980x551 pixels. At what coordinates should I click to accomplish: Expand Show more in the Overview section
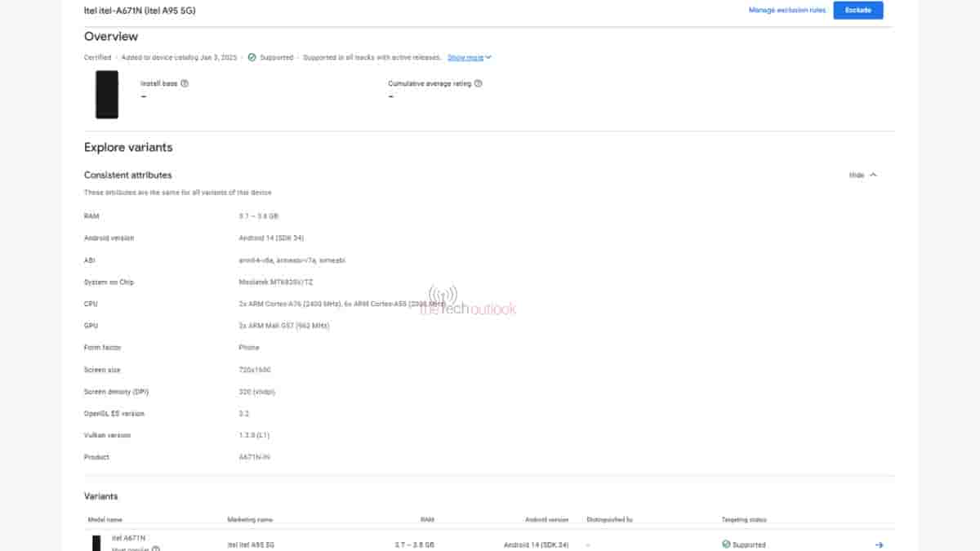tap(465, 57)
